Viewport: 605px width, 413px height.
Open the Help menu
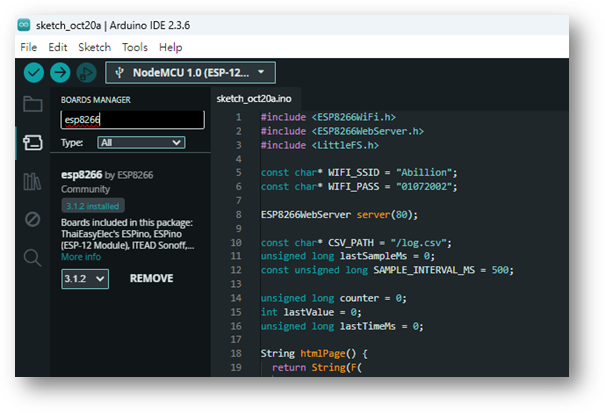pyautogui.click(x=170, y=47)
